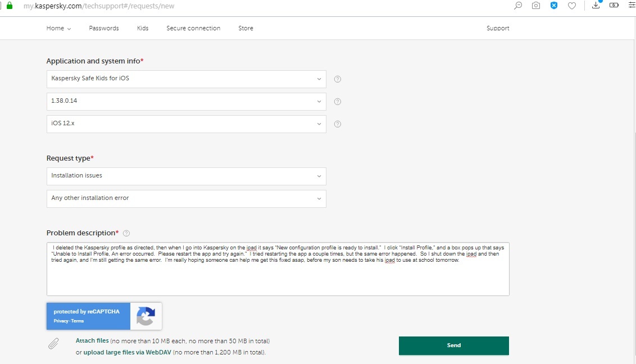Open the reCAPTCHA Privacy link
This screenshot has height=364, width=636.
[61, 321]
